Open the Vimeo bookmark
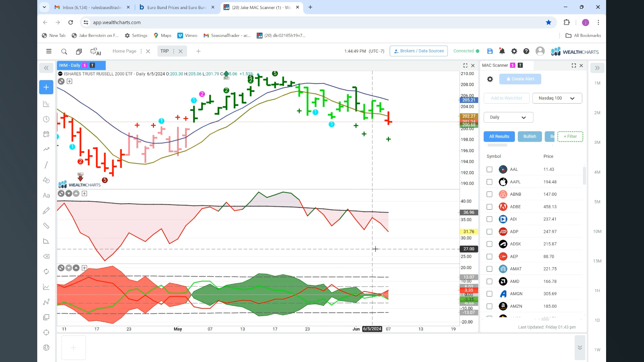The height and width of the screenshot is (362, 644). pyautogui.click(x=187, y=36)
